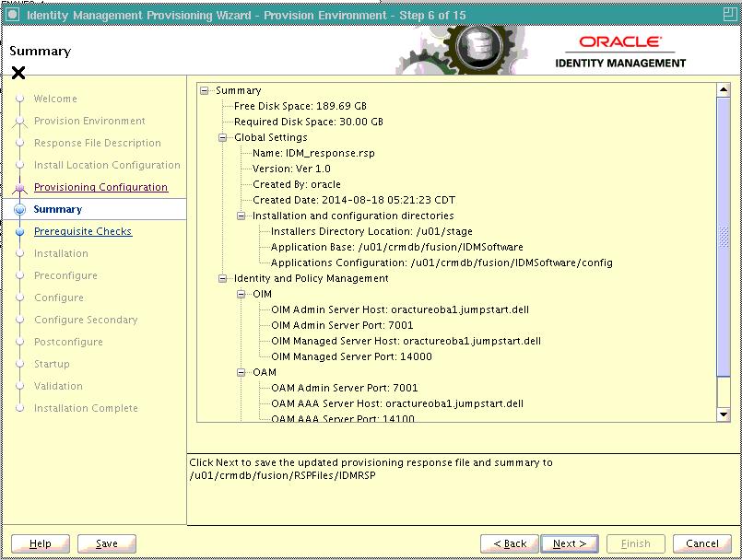The width and height of the screenshot is (742, 560).
Task: Collapse the OAM tree node
Action: click(x=241, y=372)
